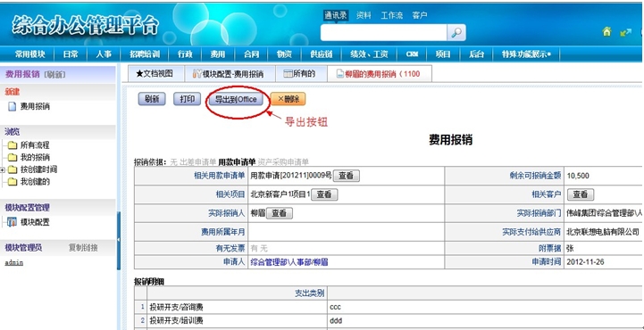Open the 物资 menu
Image resolution: width=644 pixels, height=330 pixels.
coord(284,54)
